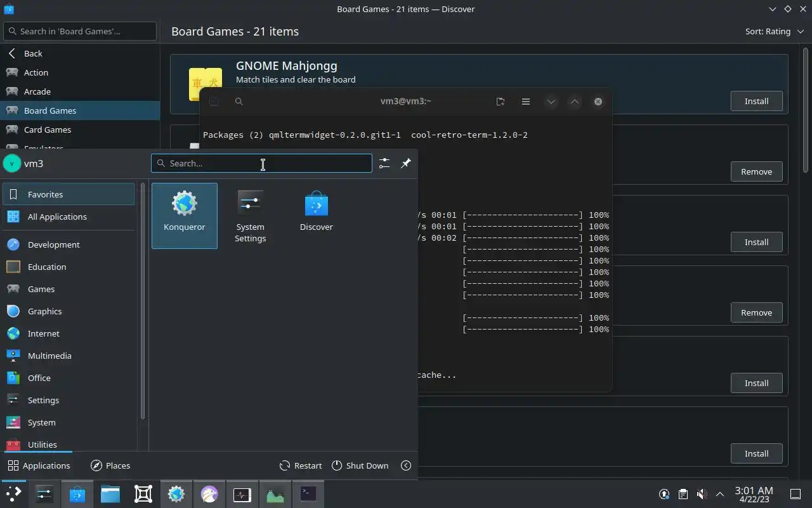Click the terminal search icon
This screenshot has width=812, height=508.
pos(239,102)
